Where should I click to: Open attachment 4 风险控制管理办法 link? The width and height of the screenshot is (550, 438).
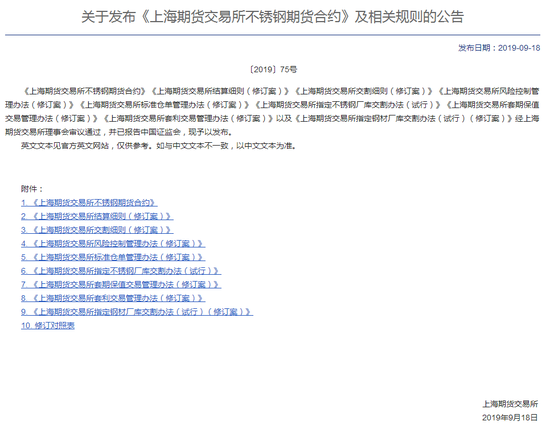(113, 244)
